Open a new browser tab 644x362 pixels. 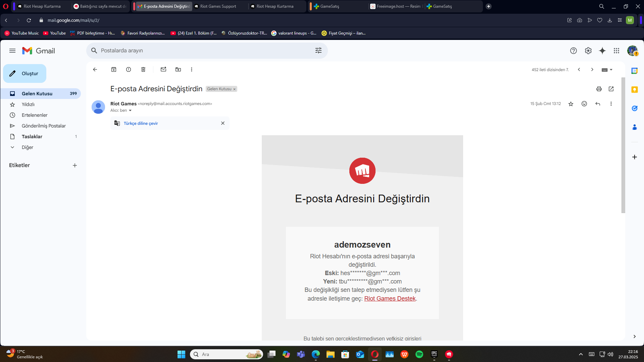[489, 6]
